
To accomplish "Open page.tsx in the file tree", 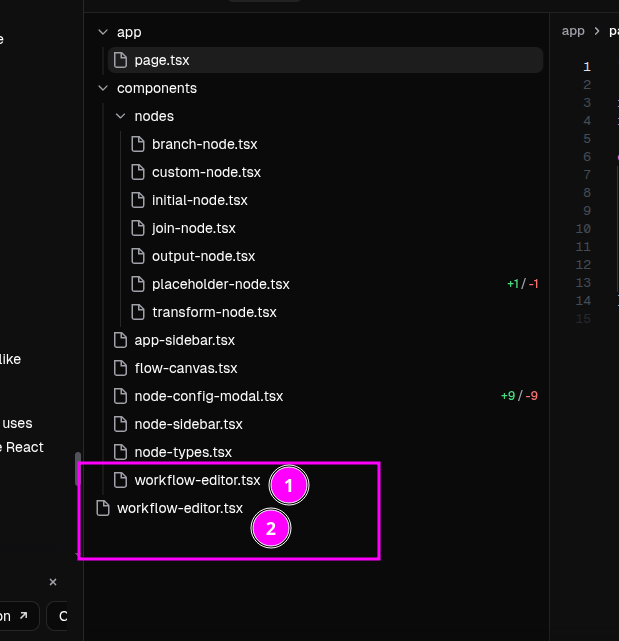I will click(325, 60).
